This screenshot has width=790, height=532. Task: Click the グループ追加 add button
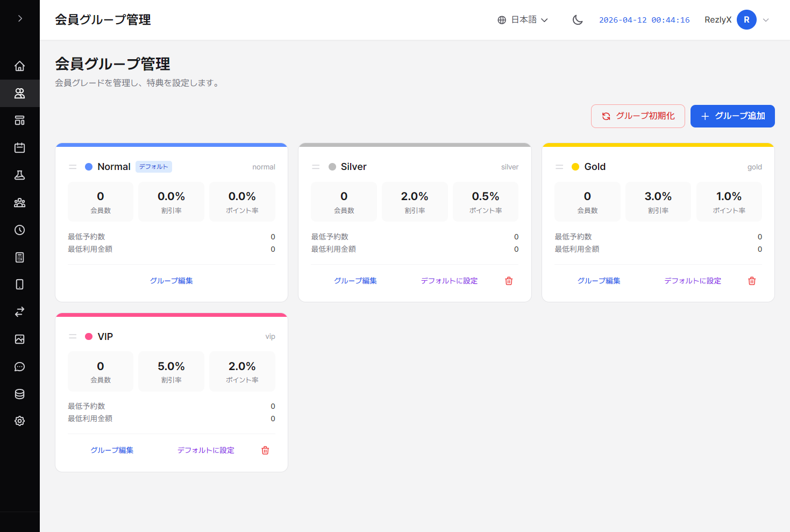[x=732, y=116]
